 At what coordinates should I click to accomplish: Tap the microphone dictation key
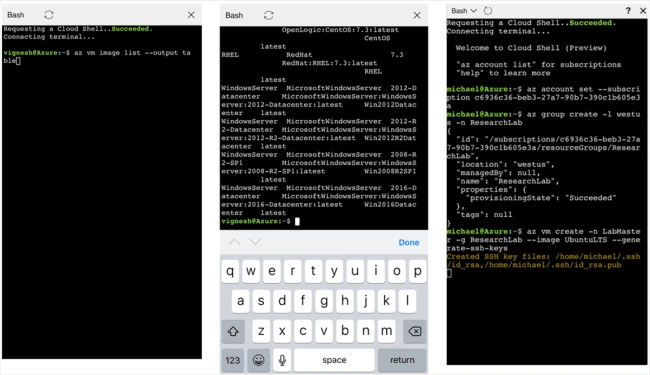click(282, 360)
